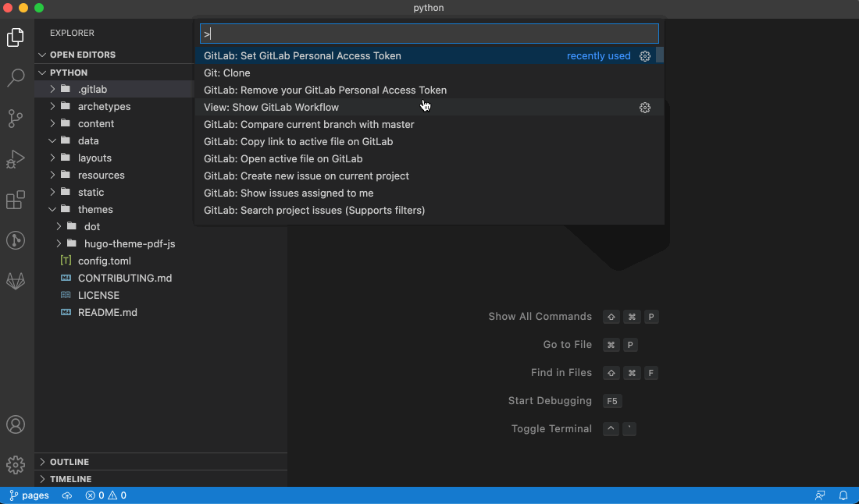Click the Show All Commands hint text

click(x=540, y=316)
